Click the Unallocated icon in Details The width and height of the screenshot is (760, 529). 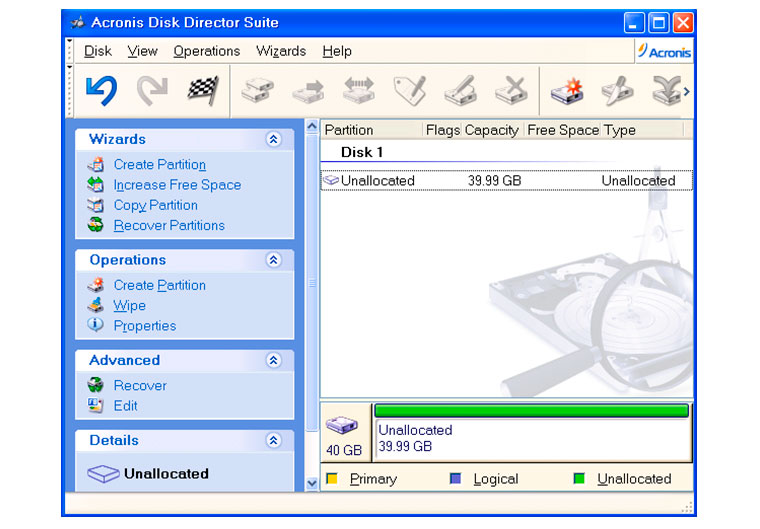[103, 474]
